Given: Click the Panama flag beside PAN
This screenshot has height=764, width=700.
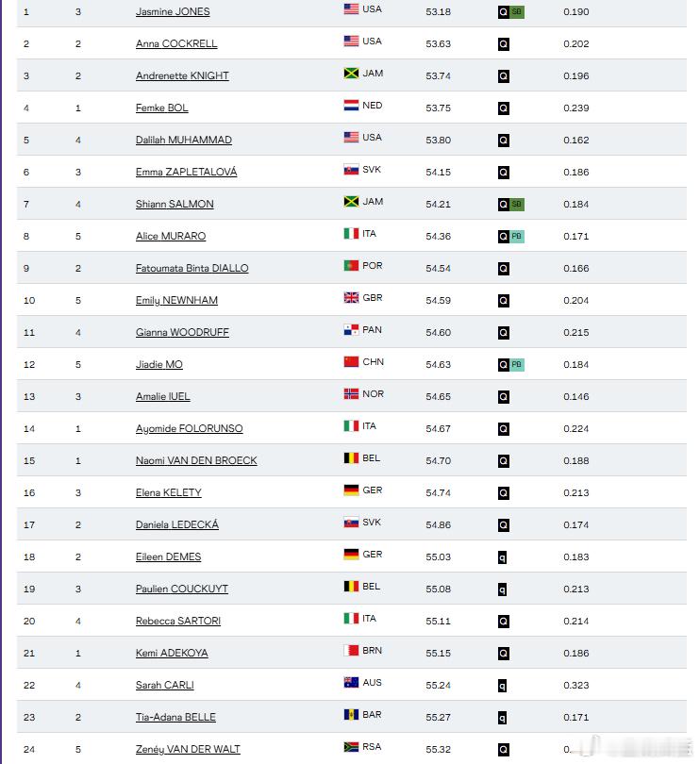Looking at the screenshot, I should [351, 329].
